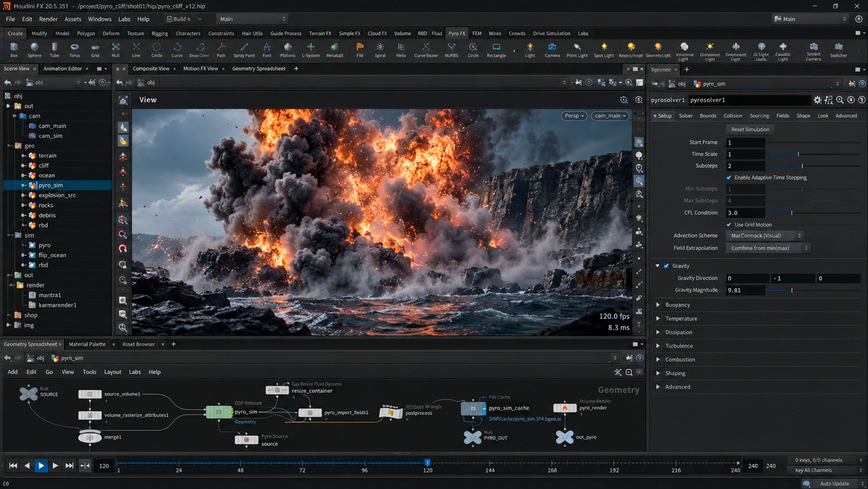Select the Spray Paint shelf tool
Viewport: 868px width, 489px height.
coord(244,50)
